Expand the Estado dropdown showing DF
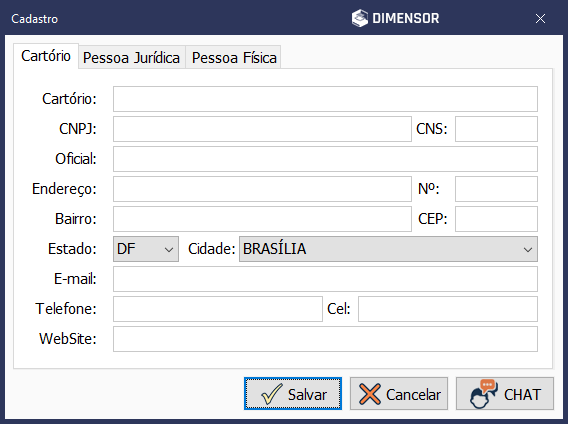 pos(146,249)
